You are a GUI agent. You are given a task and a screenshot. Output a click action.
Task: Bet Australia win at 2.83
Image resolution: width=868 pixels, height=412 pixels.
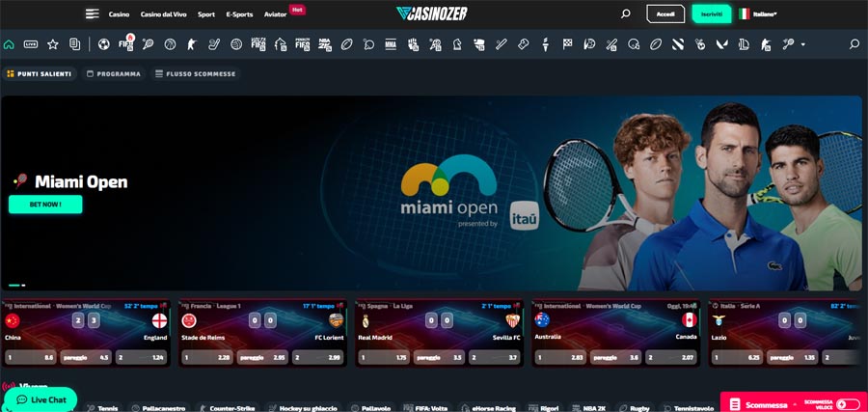pos(560,358)
